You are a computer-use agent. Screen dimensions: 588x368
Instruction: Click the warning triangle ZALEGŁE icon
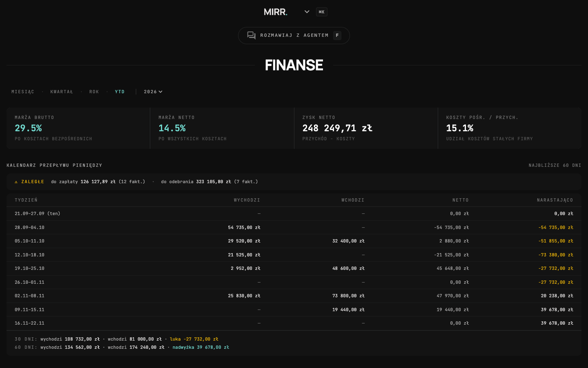point(16,182)
